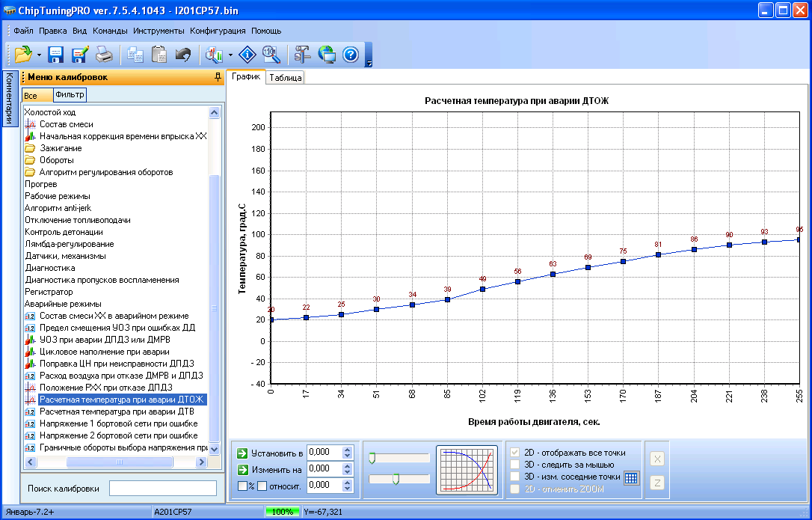This screenshot has width=812, height=520.
Task: Enable '3D - следить за мышью' checkbox
Action: pos(514,465)
